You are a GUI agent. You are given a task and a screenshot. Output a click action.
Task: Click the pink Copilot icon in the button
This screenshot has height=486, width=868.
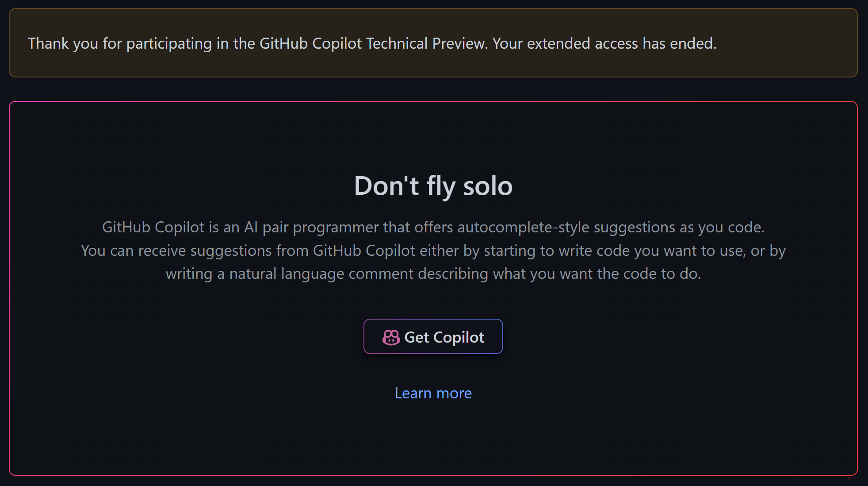[391, 337]
